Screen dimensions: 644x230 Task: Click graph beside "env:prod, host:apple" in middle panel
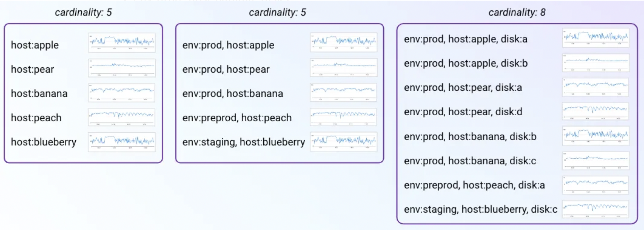pyautogui.click(x=344, y=42)
